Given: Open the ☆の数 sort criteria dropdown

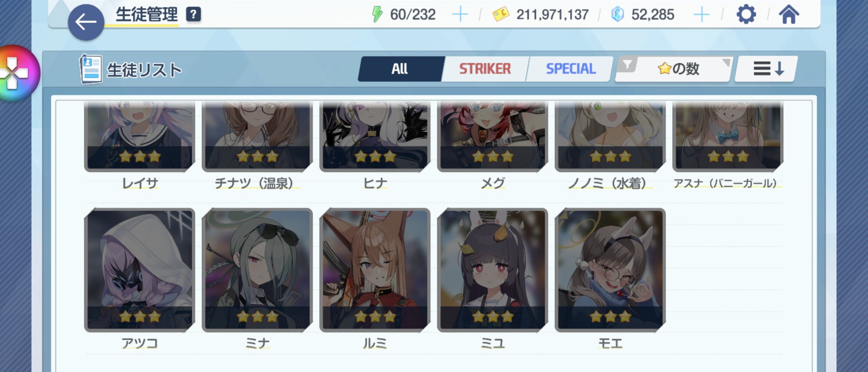Looking at the screenshot, I should click(x=678, y=69).
